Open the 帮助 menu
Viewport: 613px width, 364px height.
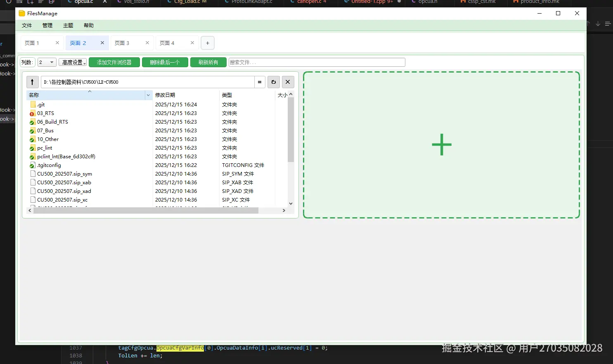tap(89, 26)
